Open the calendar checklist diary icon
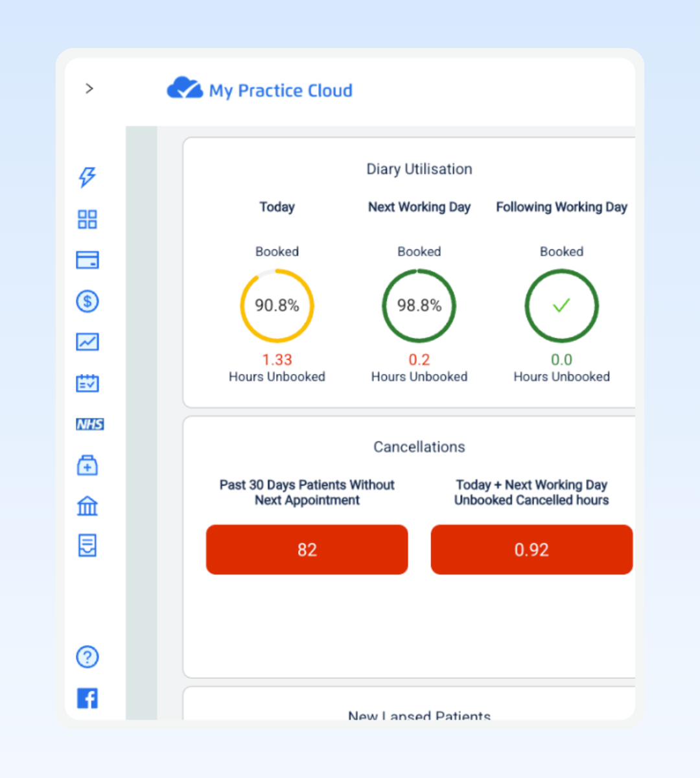700x778 pixels. 87,383
